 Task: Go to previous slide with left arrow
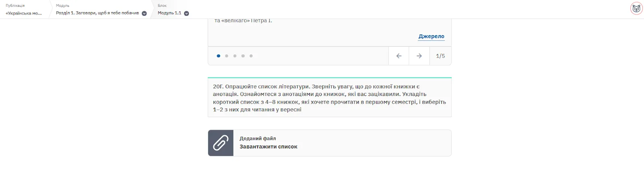pyautogui.click(x=399, y=56)
